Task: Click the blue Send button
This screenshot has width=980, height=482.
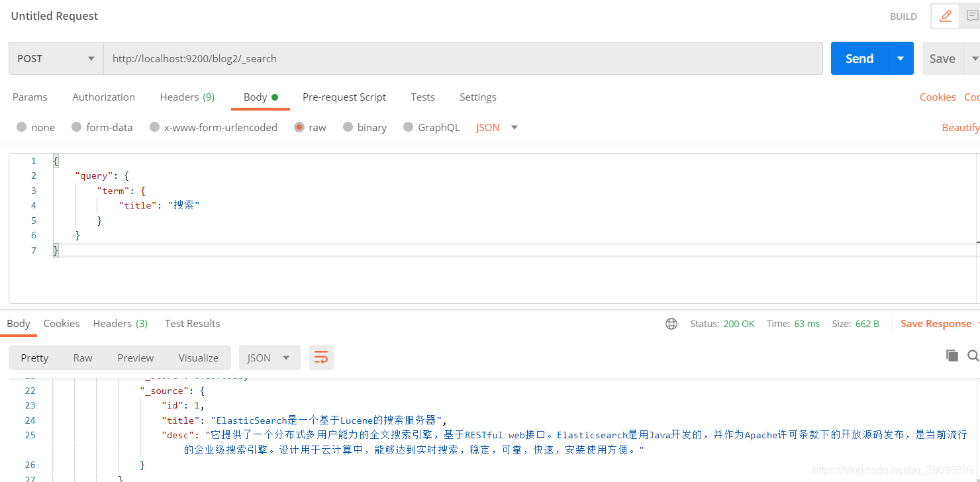Action: coord(859,58)
